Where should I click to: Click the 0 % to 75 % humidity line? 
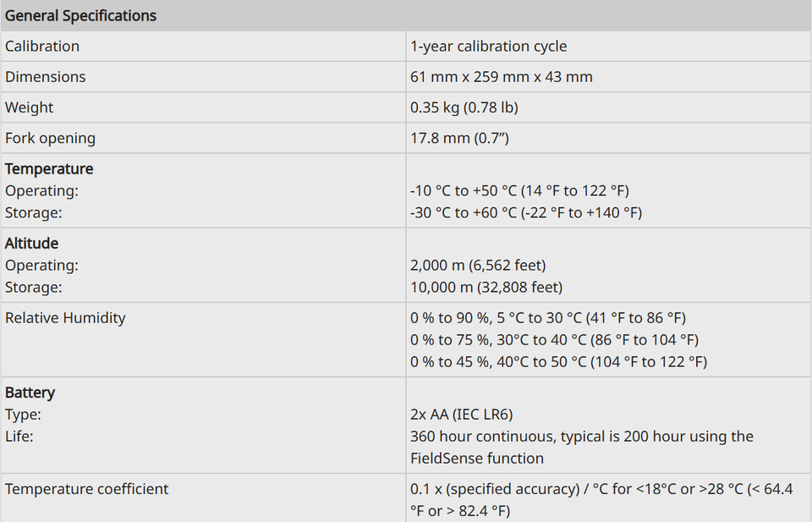coord(554,340)
